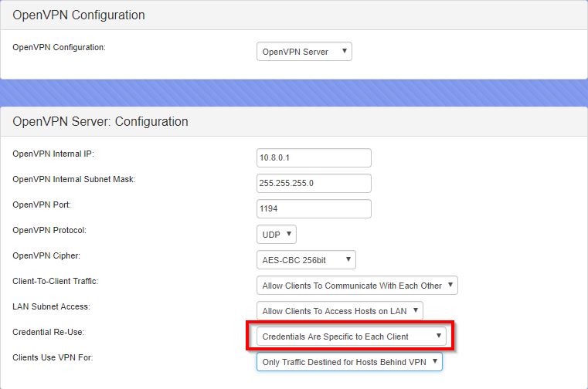The width and height of the screenshot is (588, 389).
Task: Select the 'OpenVPN Protocol:' label
Action: point(49,230)
